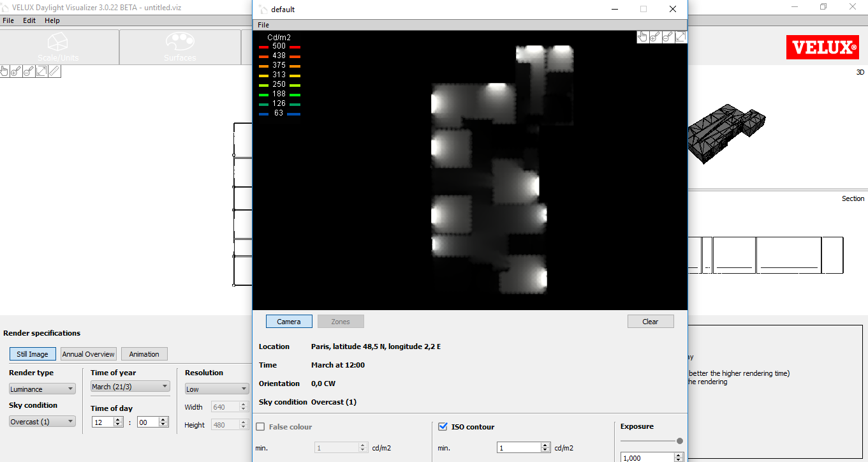Click the 0,0 CW orientation text
868x462 pixels.
(x=323, y=384)
